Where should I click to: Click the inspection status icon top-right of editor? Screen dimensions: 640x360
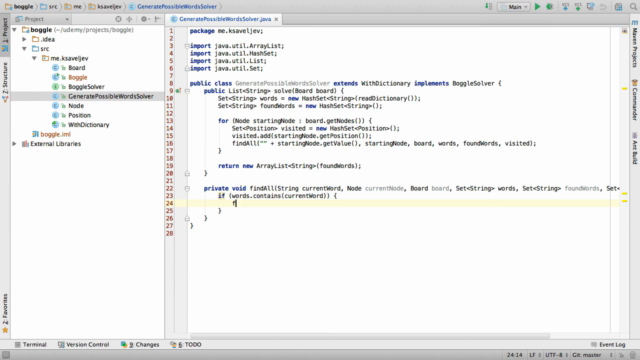click(624, 31)
